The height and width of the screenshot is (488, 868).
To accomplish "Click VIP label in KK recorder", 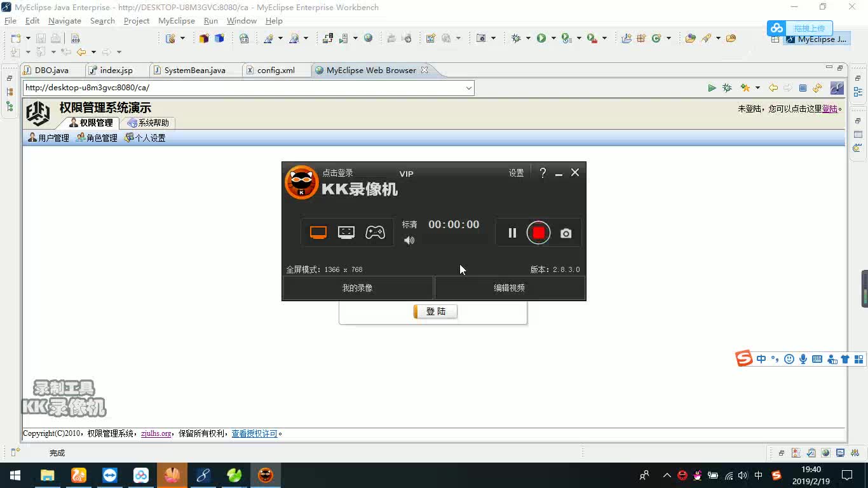I will (x=406, y=174).
